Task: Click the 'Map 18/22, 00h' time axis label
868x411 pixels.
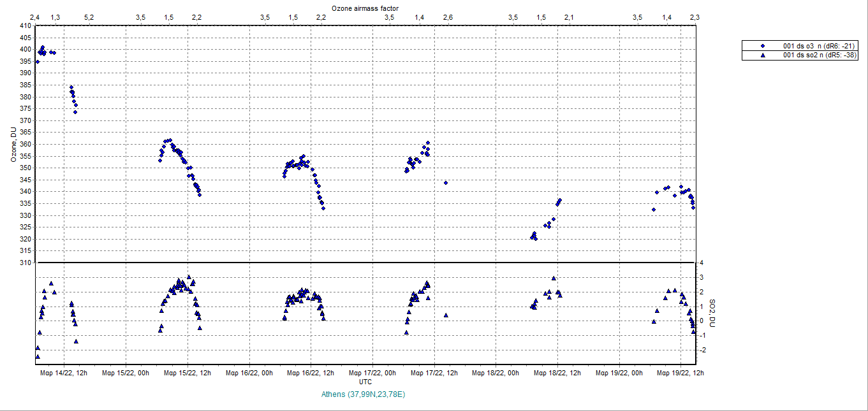Action: coord(495,373)
